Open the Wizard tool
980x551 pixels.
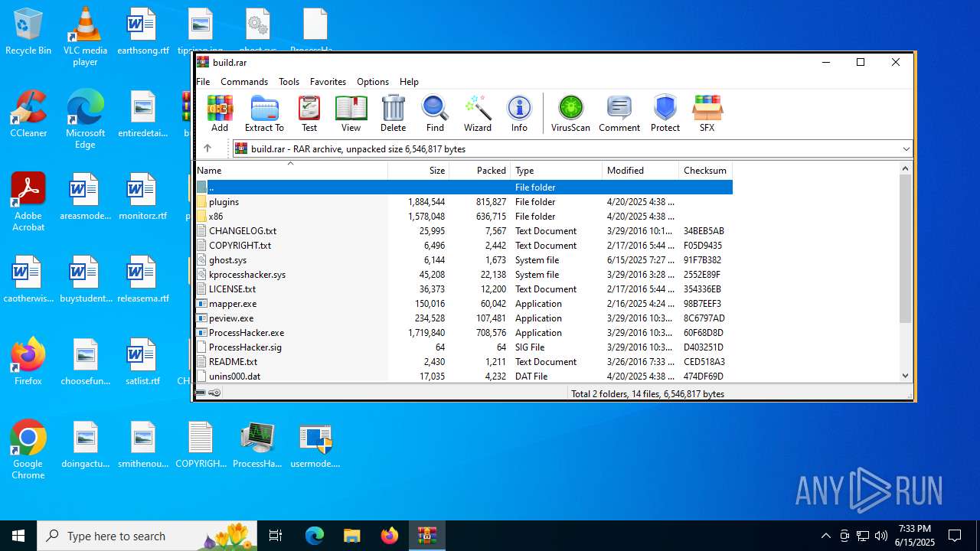pos(477,113)
